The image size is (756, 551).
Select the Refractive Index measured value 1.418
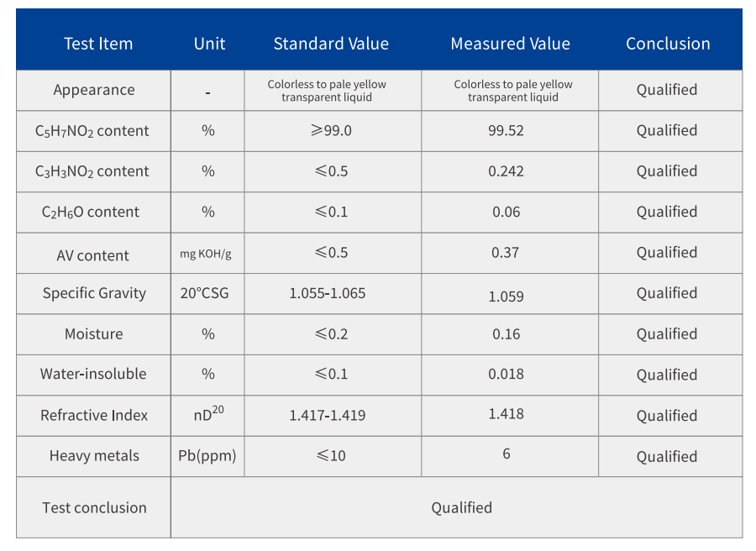506,413
